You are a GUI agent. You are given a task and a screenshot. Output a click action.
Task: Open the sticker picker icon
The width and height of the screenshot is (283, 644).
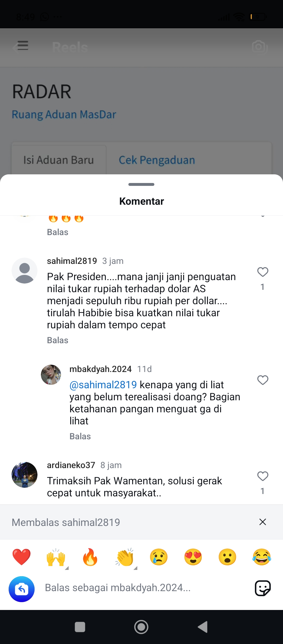[x=263, y=588]
